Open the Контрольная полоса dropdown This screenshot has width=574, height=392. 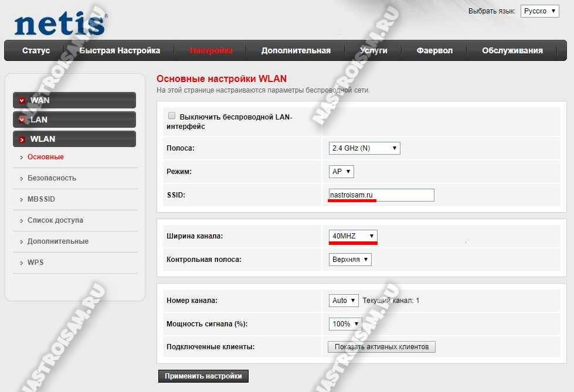[x=350, y=259]
